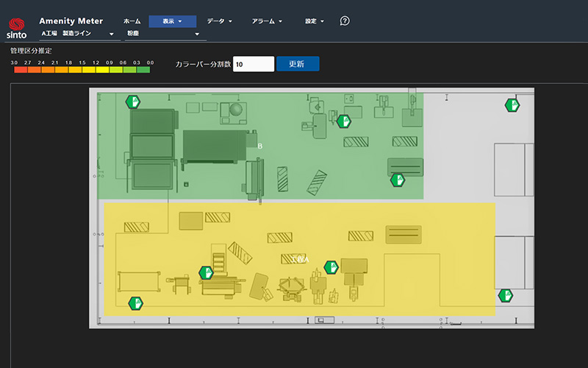Open the 表示 menu
This screenshot has height=368, width=588.
click(173, 21)
